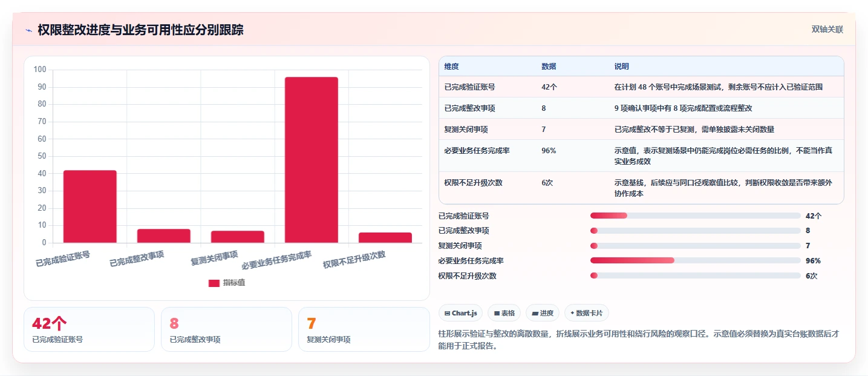The width and height of the screenshot is (868, 376).
Task: Click the summary card showing 7
Action: pos(364,329)
